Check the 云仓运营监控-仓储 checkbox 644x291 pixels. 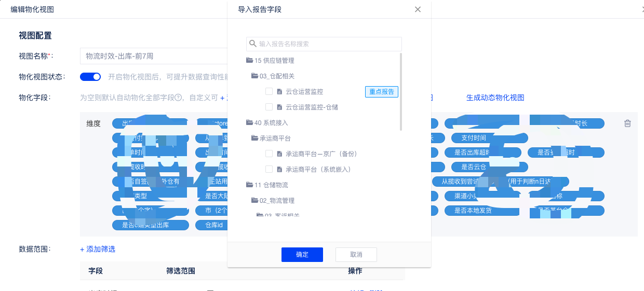point(269,107)
